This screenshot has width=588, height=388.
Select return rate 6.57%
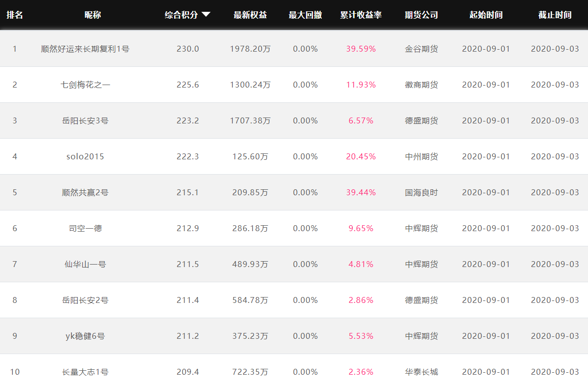coord(361,120)
